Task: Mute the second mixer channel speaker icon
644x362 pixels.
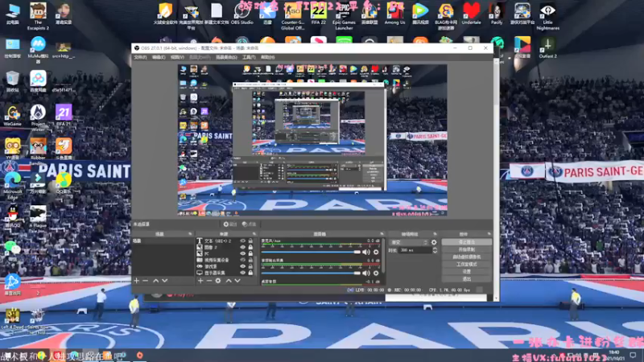Action: pos(366,273)
